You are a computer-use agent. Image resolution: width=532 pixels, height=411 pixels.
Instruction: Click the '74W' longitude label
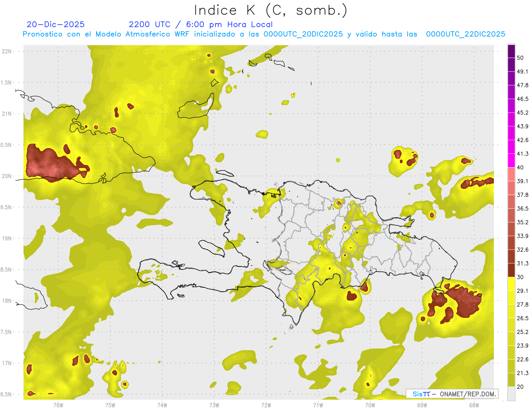[162, 405]
